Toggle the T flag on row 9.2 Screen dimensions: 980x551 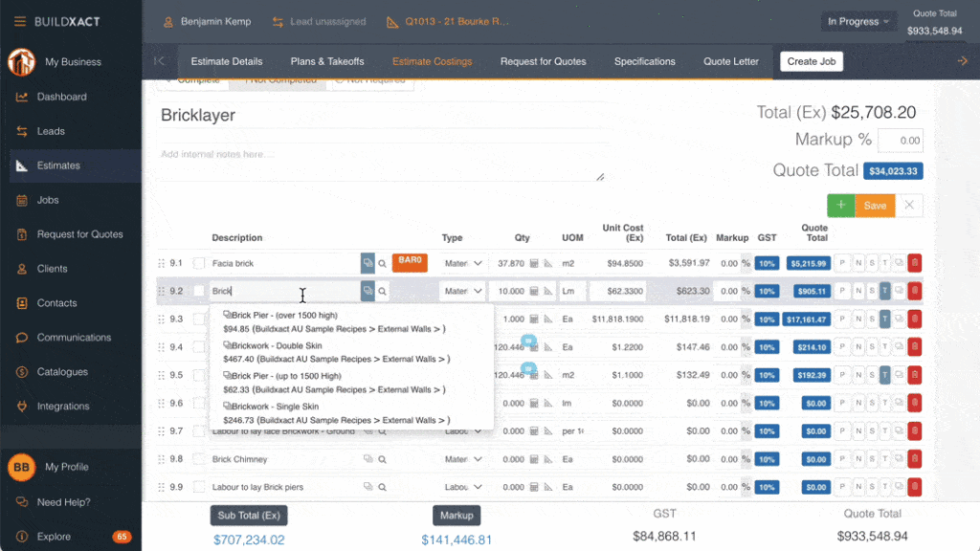tap(885, 291)
